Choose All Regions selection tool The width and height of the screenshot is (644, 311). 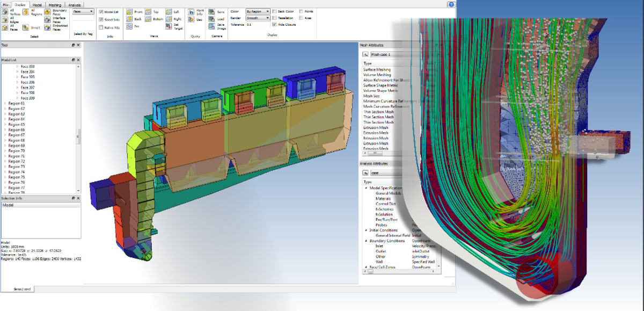pyautogui.click(x=26, y=12)
